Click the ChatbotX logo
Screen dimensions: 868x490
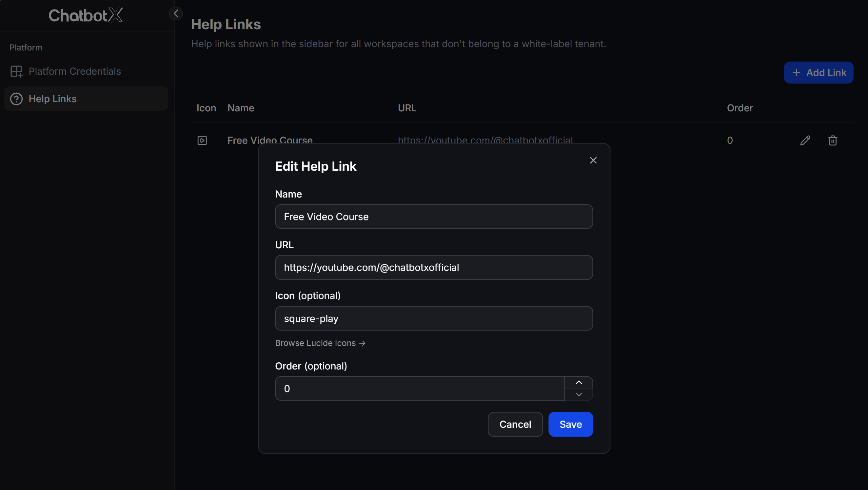pyautogui.click(x=86, y=15)
